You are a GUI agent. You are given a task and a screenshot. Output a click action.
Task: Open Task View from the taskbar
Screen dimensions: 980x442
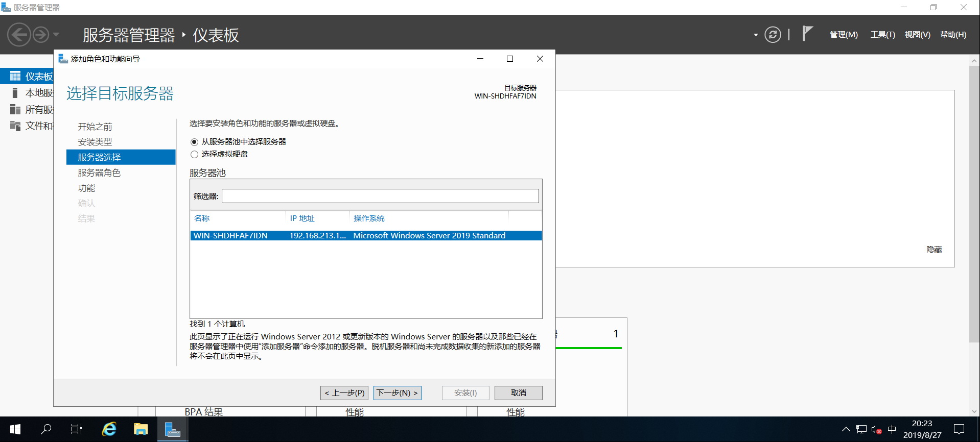coord(77,429)
